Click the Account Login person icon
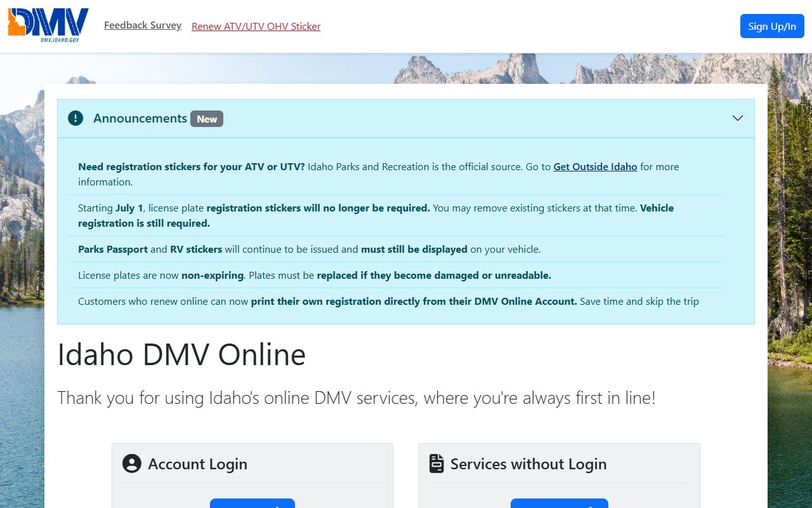The height and width of the screenshot is (508, 812). coord(132,464)
